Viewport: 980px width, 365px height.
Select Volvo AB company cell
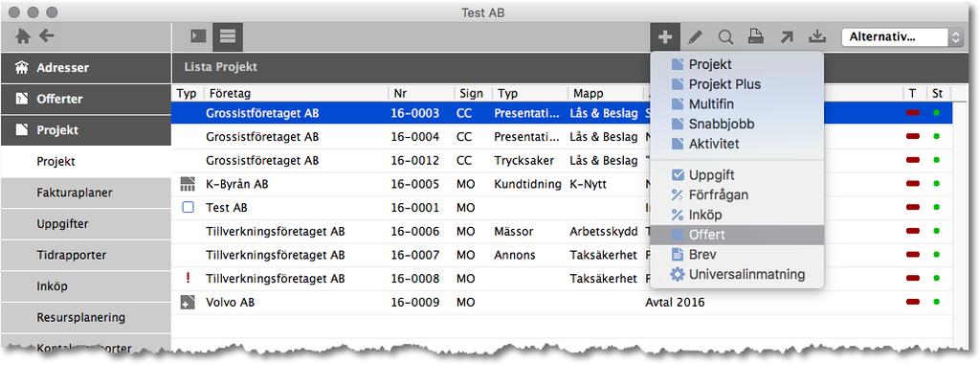tap(230, 303)
